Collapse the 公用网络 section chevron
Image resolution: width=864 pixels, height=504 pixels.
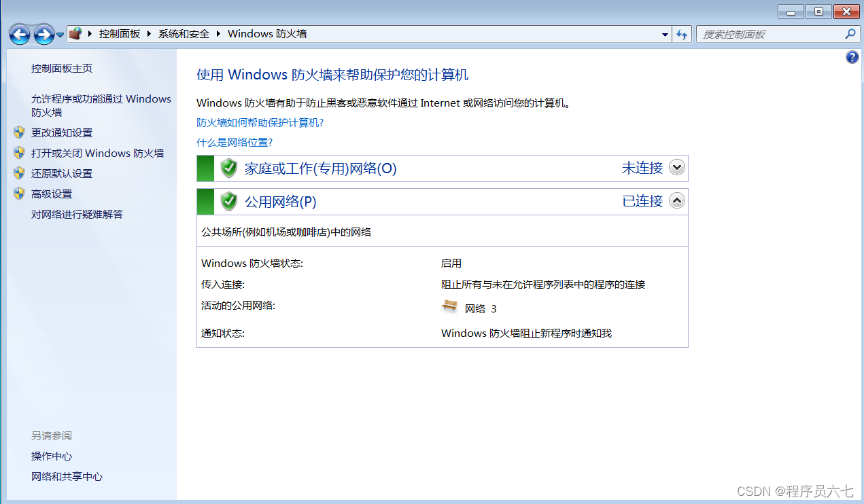pyautogui.click(x=677, y=200)
